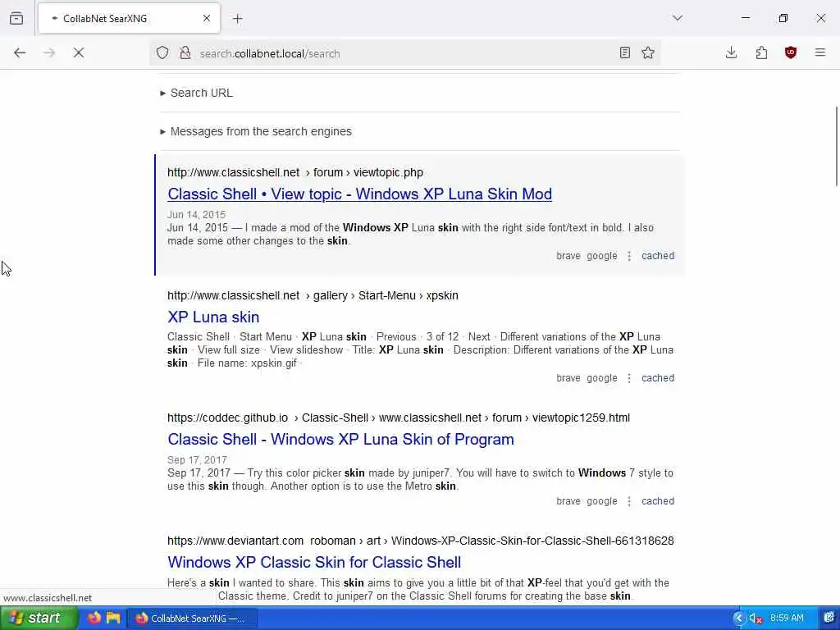Open the extensions puzzle icon
The height and width of the screenshot is (630, 840).
coord(761,52)
